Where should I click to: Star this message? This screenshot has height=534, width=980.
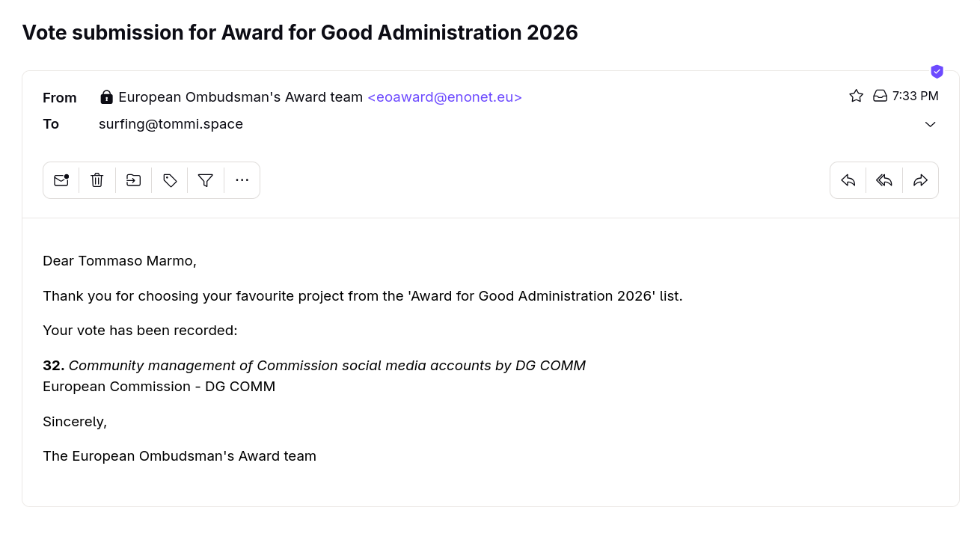click(x=857, y=96)
